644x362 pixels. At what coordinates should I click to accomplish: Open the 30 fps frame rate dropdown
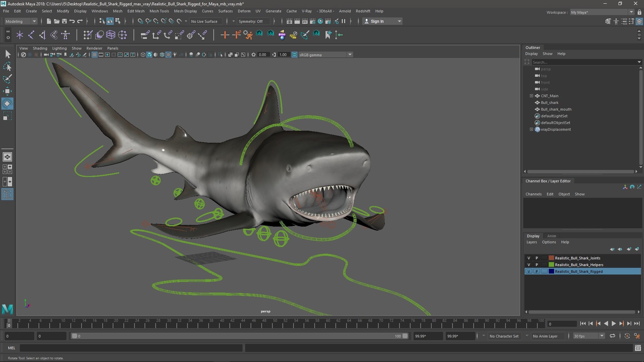(x=588, y=336)
